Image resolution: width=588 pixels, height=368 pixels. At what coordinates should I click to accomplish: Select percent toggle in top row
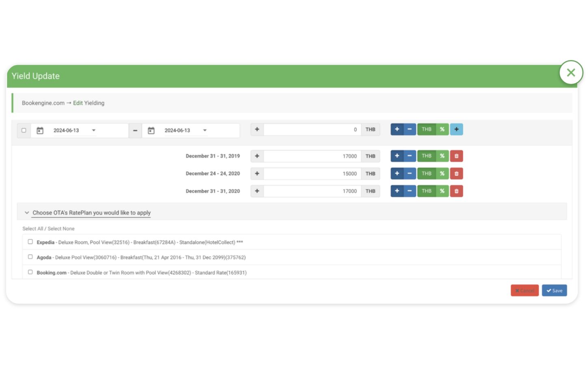[x=442, y=129]
